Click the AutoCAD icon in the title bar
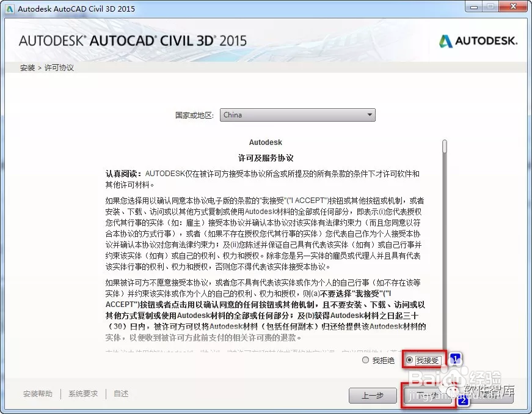The width and height of the screenshot is (532, 414). 10,9
